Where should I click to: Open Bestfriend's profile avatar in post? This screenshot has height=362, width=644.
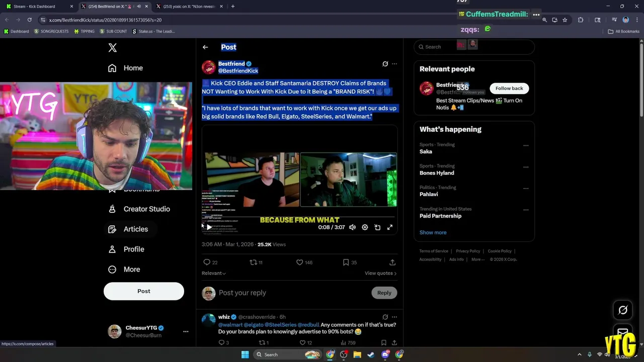point(208,67)
